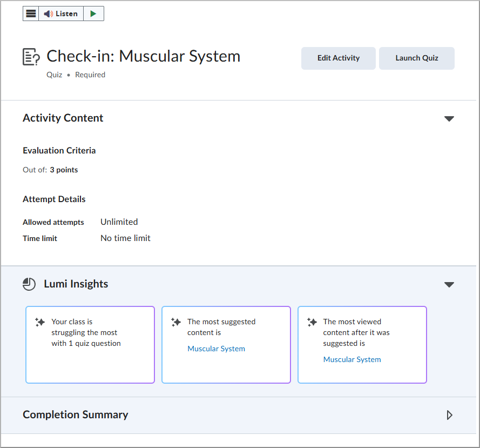Expand the Completion Summary section
Screen dimensions: 480x448
[449, 415]
